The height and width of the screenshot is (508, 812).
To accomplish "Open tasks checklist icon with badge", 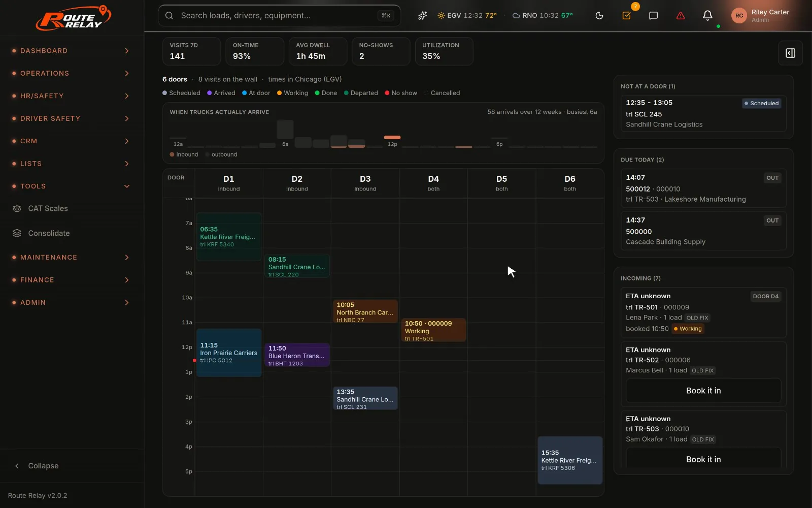I will coord(627,16).
